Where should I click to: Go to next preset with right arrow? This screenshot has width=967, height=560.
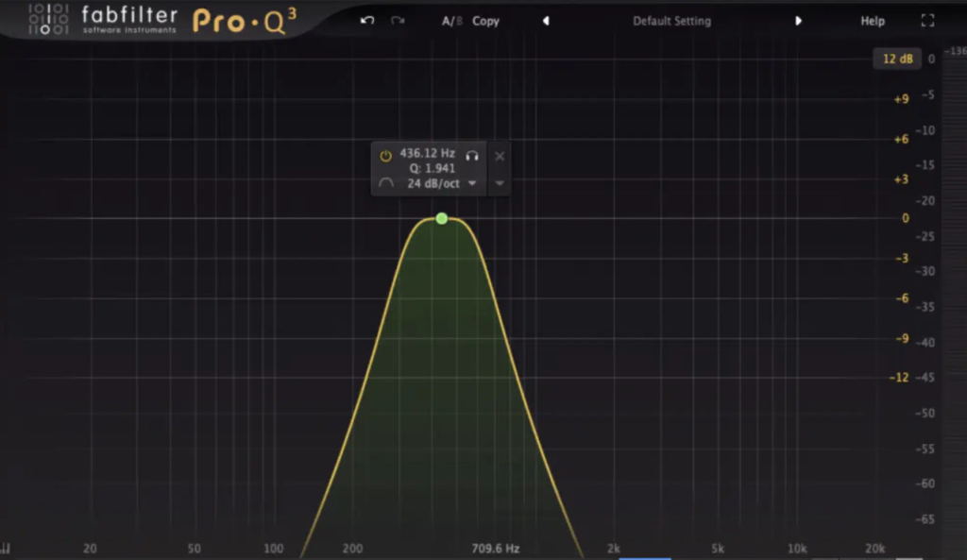pyautogui.click(x=799, y=20)
